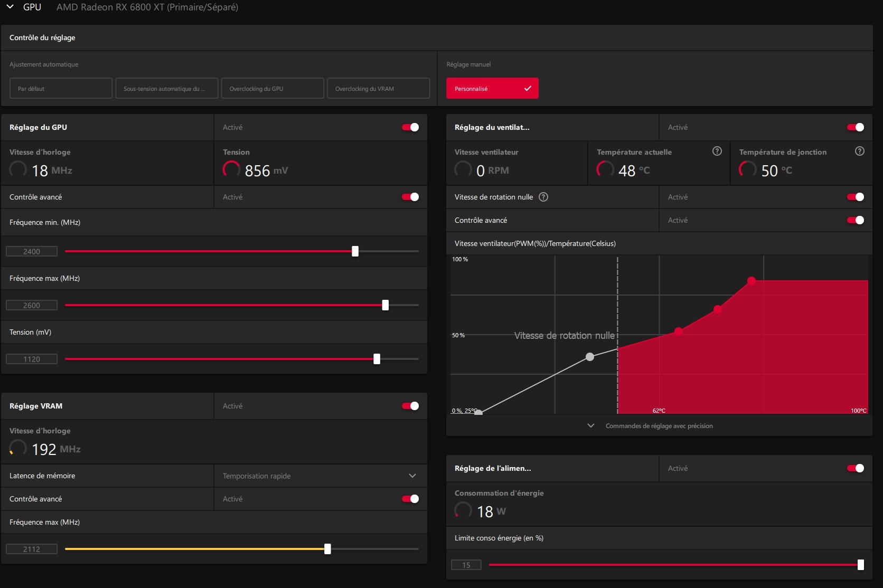The width and height of the screenshot is (883, 588).
Task: Select the Overclocking du VRAM preset
Action: click(378, 89)
